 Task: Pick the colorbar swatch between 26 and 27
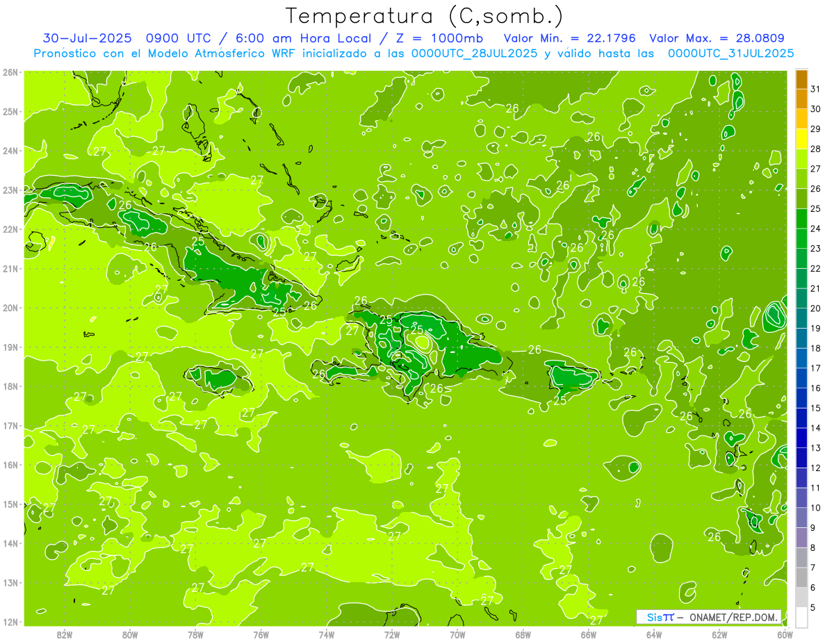click(x=801, y=179)
